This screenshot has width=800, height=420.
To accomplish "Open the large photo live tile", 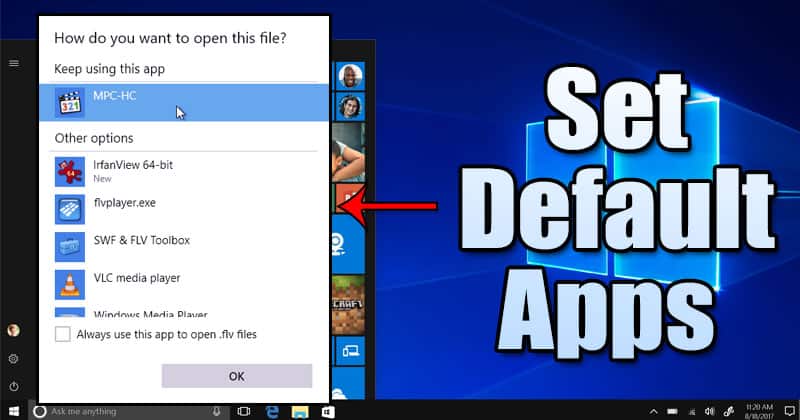I will (349, 153).
